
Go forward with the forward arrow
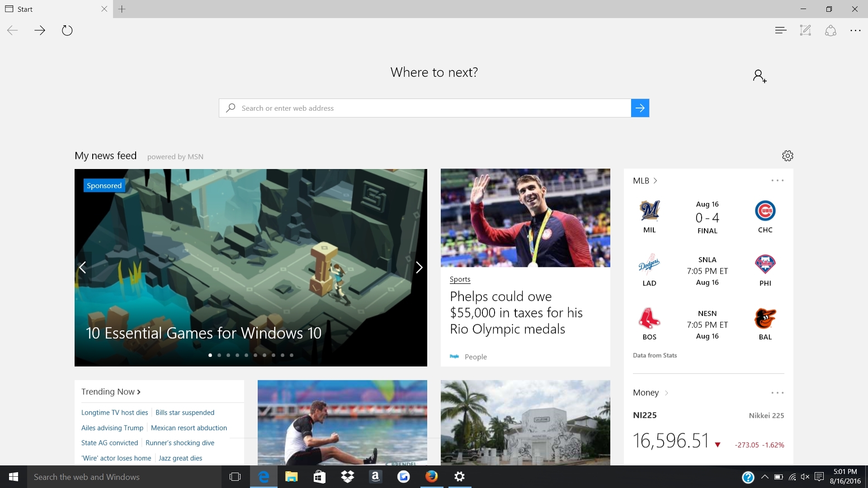pos(40,30)
